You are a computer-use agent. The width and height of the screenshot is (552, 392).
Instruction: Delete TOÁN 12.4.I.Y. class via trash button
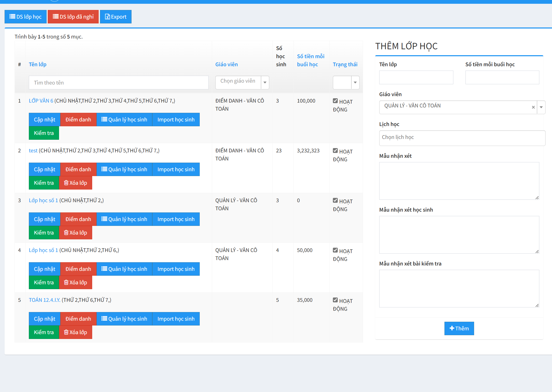coord(75,332)
